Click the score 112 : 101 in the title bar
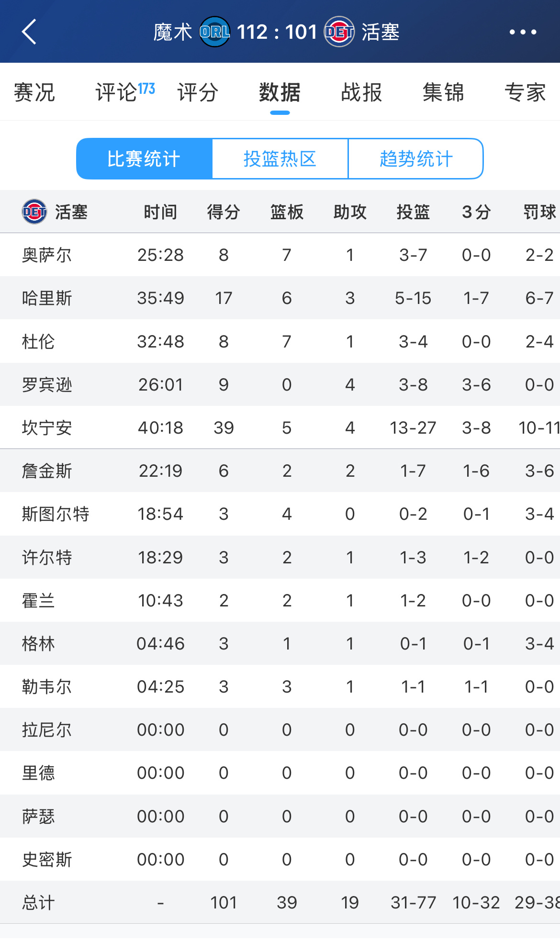560x941 pixels. tap(277, 32)
